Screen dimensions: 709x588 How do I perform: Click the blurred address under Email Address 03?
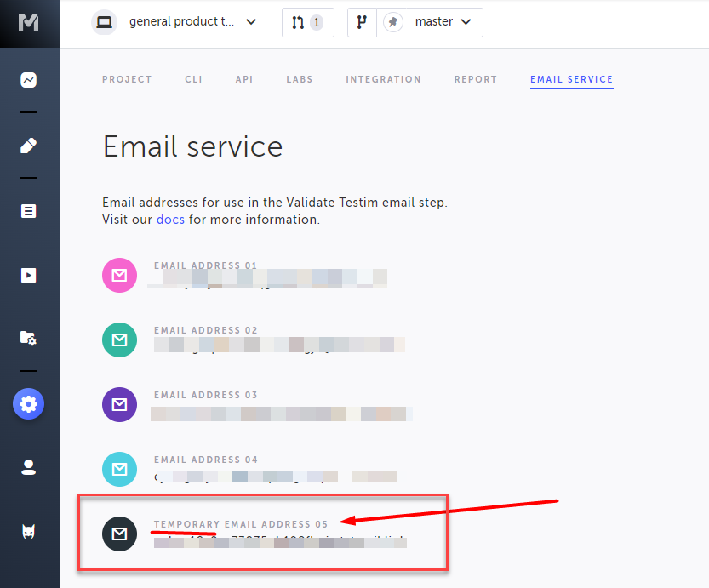(x=281, y=414)
